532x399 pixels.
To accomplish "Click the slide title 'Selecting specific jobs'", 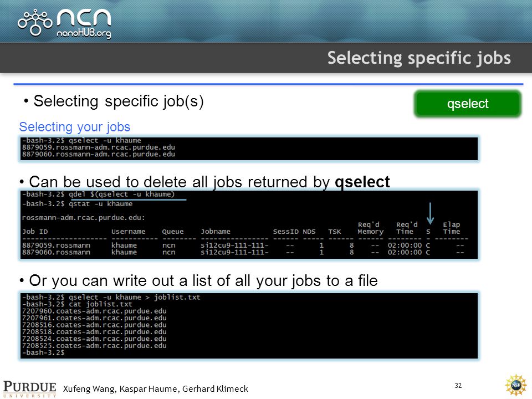I will point(419,58).
